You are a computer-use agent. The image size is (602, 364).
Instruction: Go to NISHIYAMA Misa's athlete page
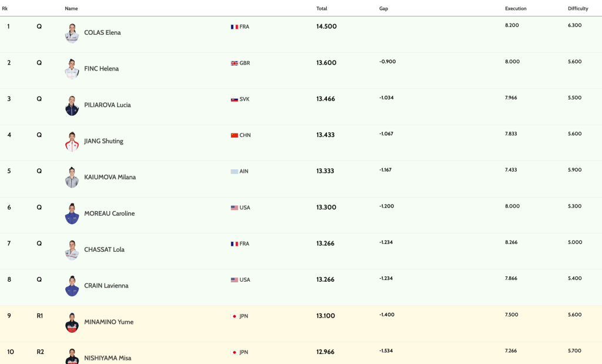(108, 358)
